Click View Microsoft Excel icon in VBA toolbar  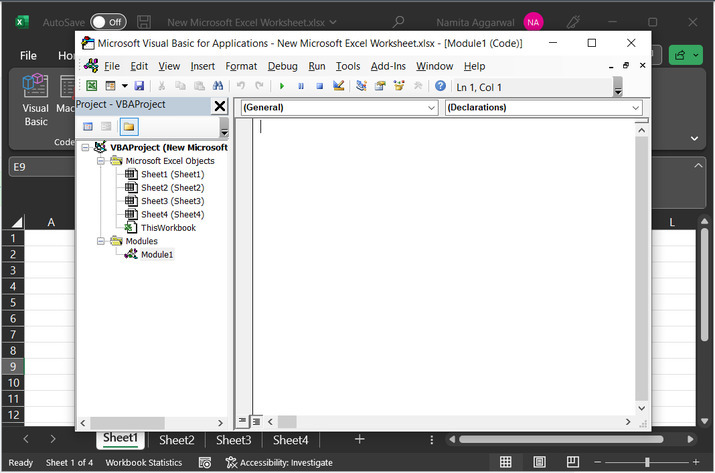pos(92,86)
